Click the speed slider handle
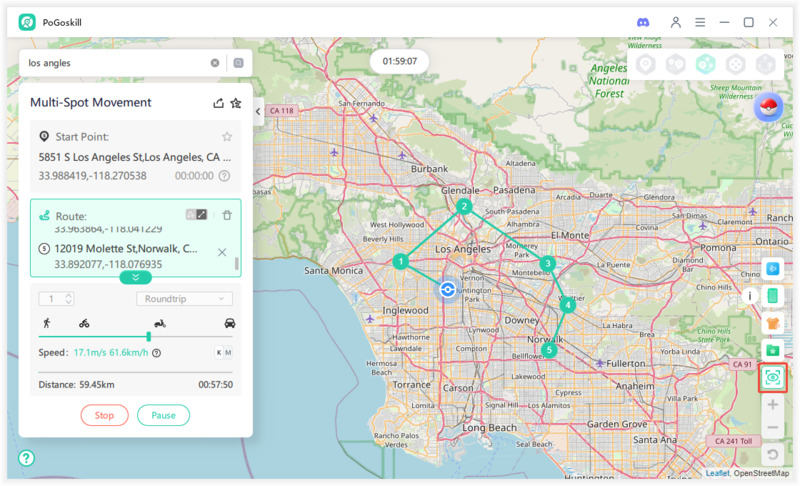Screen dimensions: 800x486 click(149, 337)
